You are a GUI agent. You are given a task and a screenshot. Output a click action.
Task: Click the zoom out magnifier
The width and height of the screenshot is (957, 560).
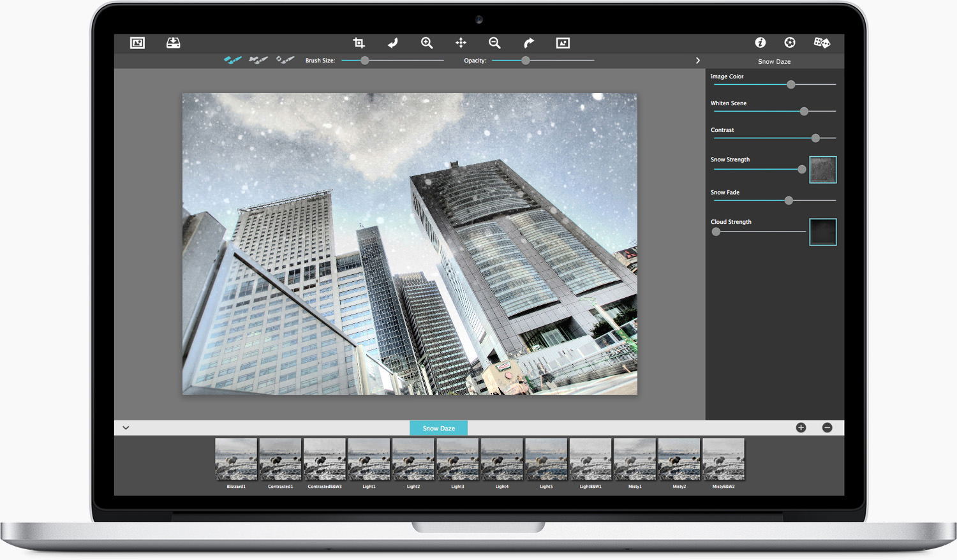click(494, 43)
